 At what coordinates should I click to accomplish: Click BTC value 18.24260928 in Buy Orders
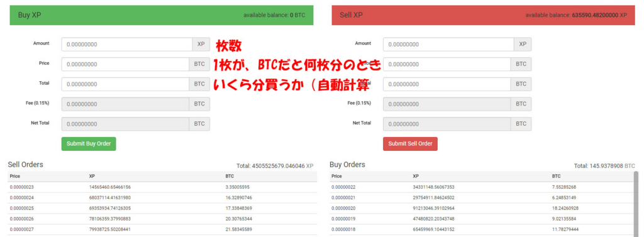(x=565, y=208)
